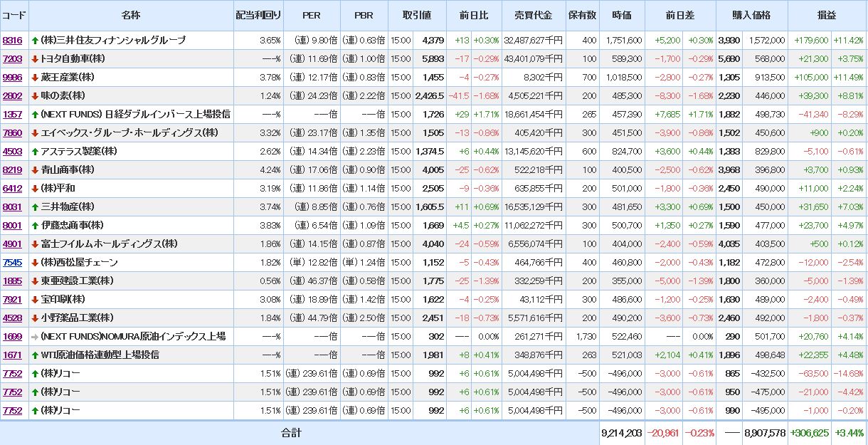Open stock code 7545 link
The height and width of the screenshot is (445, 868).
point(12,263)
